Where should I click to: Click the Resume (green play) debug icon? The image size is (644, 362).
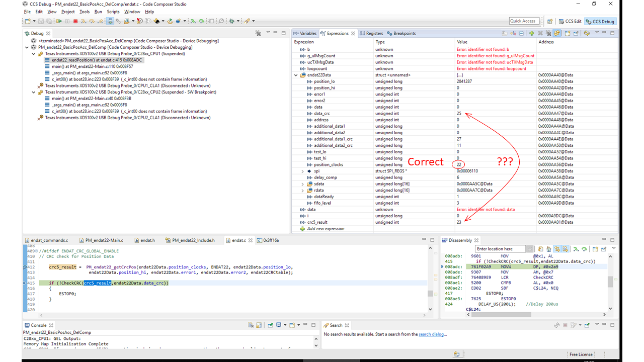59,21
